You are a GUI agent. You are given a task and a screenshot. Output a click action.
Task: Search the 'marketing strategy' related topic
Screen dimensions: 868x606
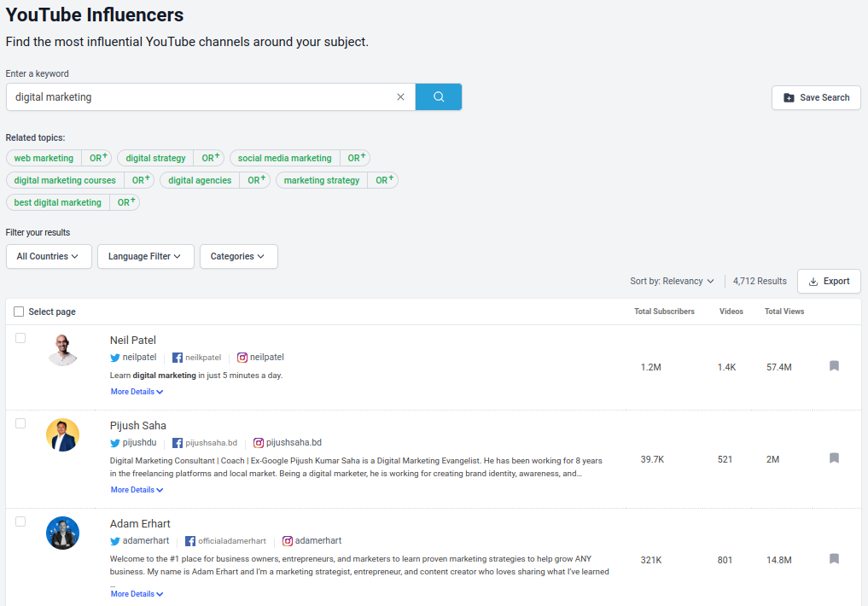322,180
